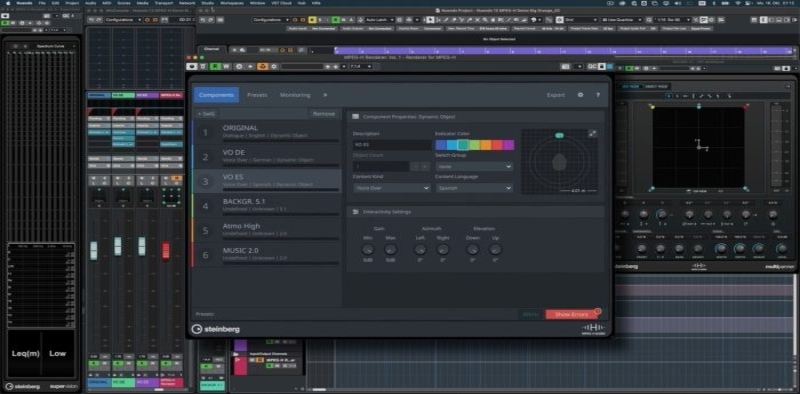Open the Switch Group dropdown

pos(474,166)
